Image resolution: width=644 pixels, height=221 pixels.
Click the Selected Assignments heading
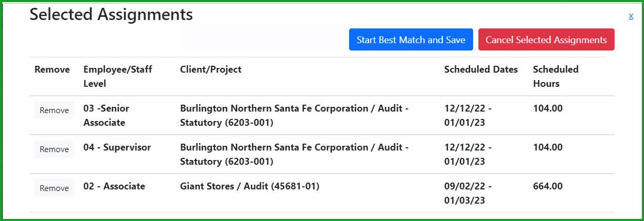[x=111, y=15]
